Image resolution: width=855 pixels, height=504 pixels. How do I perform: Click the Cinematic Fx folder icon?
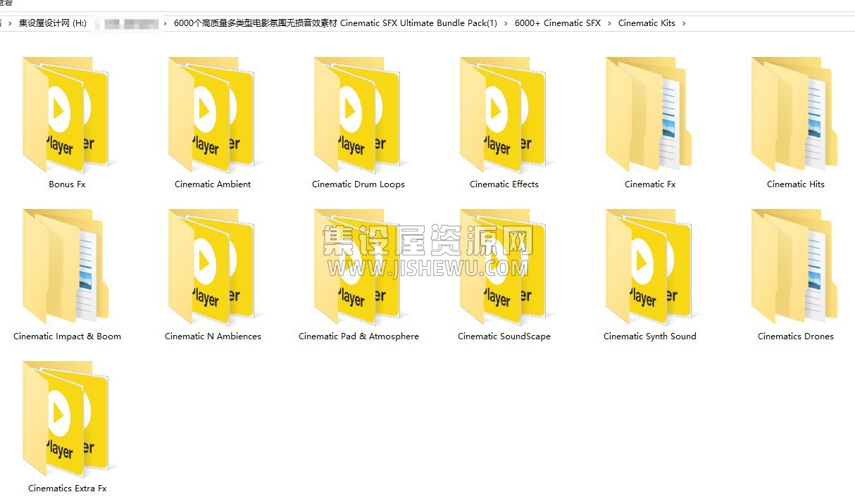pyautogui.click(x=649, y=115)
